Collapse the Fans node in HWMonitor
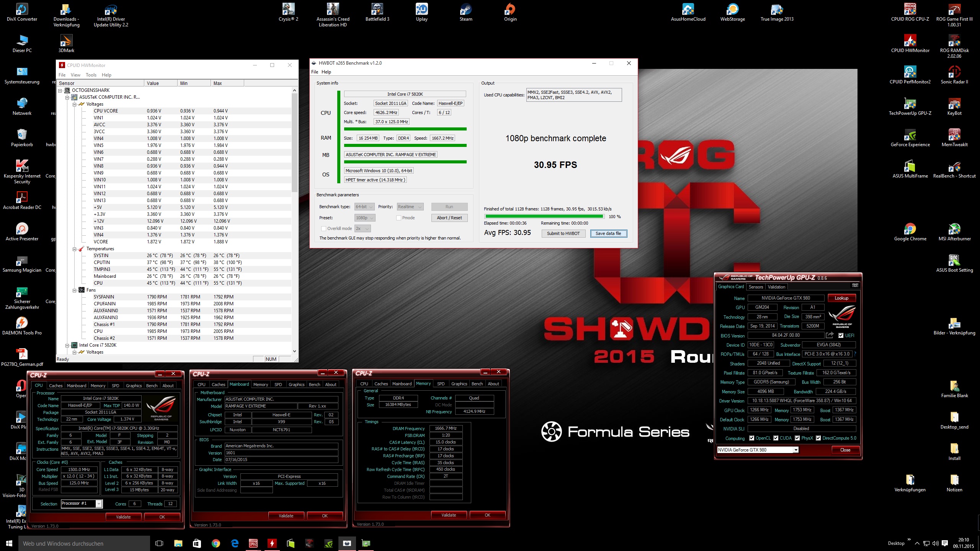This screenshot has width=980, height=551. click(75, 290)
